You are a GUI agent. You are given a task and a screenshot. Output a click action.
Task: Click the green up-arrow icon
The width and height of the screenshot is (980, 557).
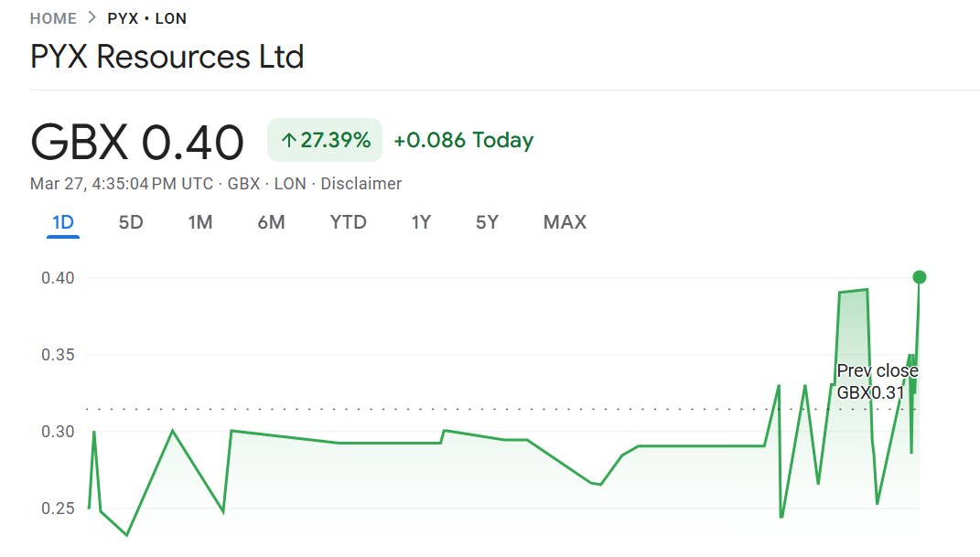pos(289,141)
